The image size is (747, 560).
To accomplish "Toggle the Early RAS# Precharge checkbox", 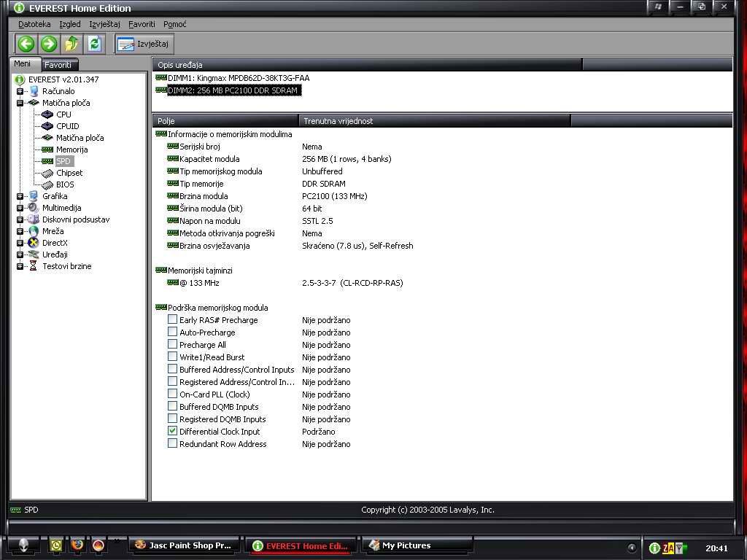I will tap(173, 320).
